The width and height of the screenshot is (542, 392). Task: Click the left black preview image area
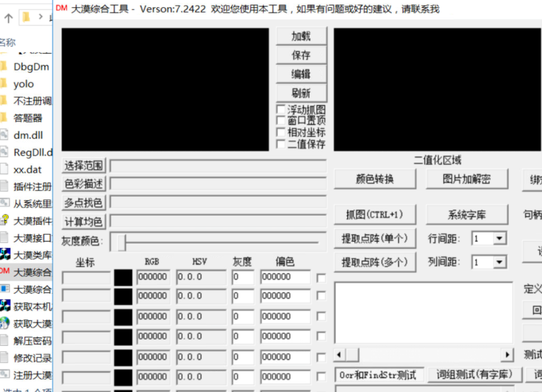tap(165, 89)
